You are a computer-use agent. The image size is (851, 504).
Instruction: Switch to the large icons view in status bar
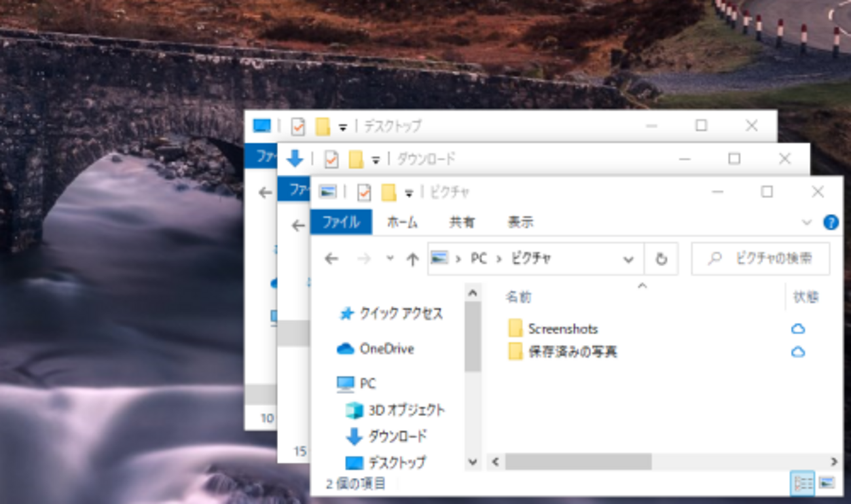(827, 484)
